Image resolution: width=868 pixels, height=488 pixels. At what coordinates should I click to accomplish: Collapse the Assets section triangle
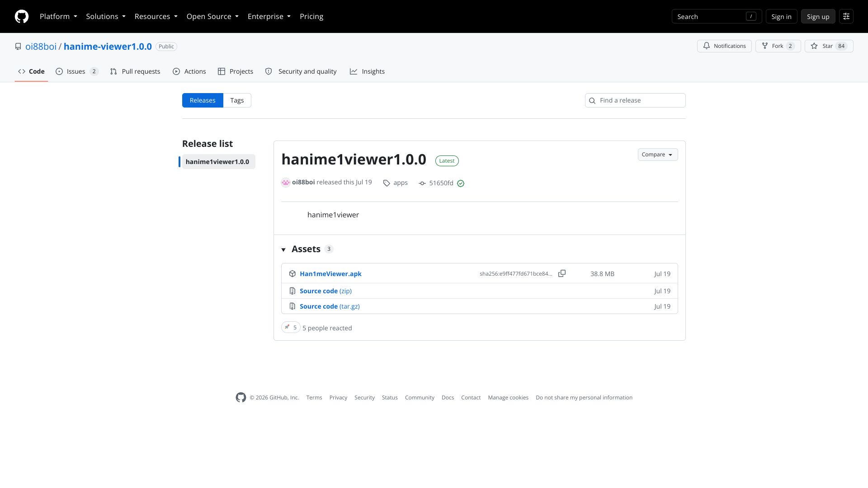[283, 249]
